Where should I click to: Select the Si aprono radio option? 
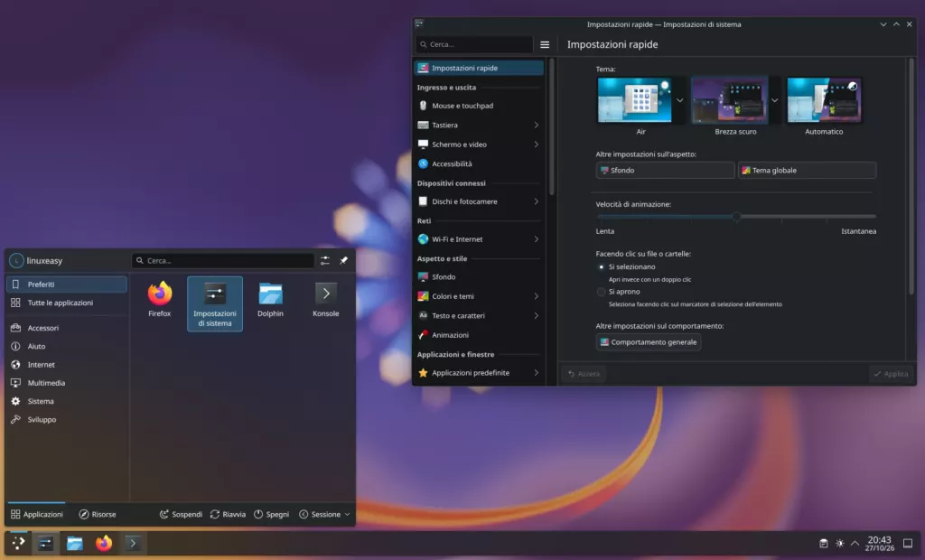coord(601,292)
